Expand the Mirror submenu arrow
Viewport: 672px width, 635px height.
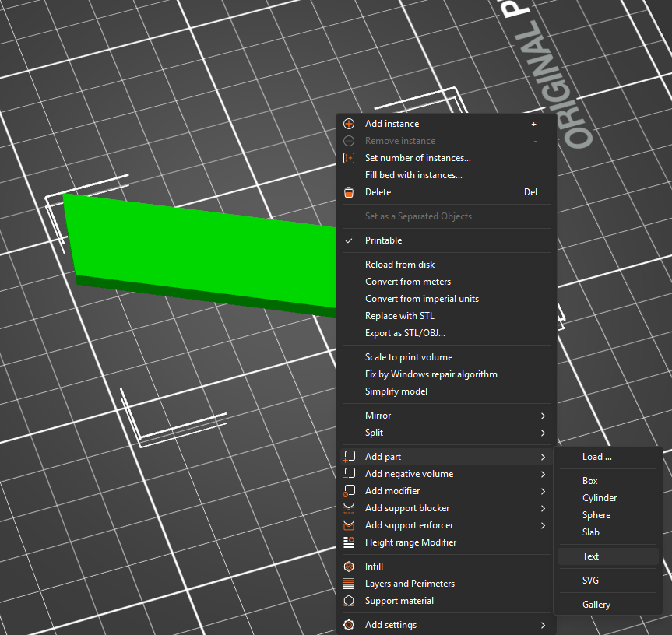pyautogui.click(x=543, y=416)
